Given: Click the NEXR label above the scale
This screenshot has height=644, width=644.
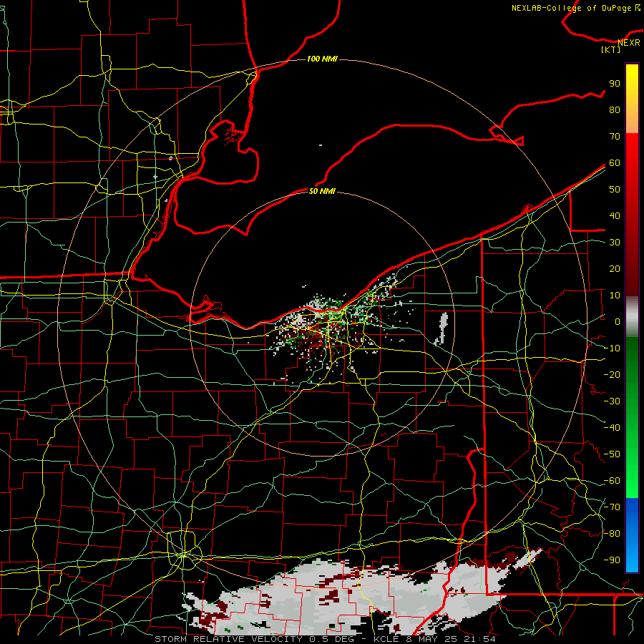Looking at the screenshot, I should pos(629,42).
